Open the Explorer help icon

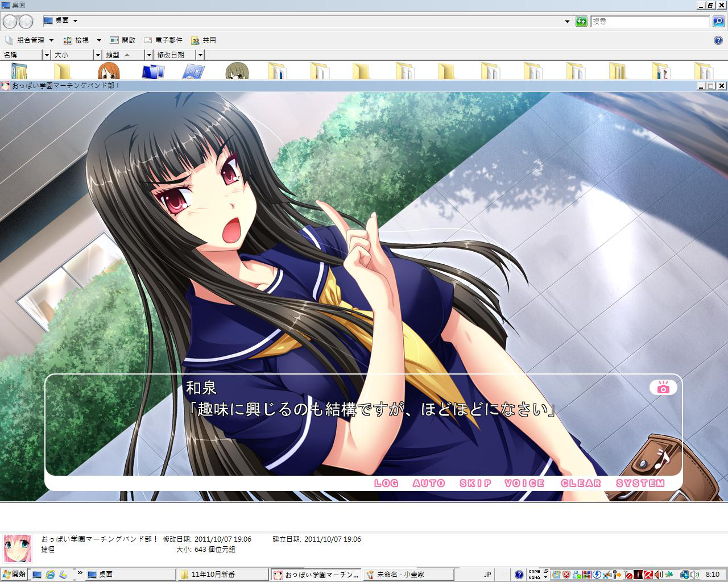click(x=718, y=40)
